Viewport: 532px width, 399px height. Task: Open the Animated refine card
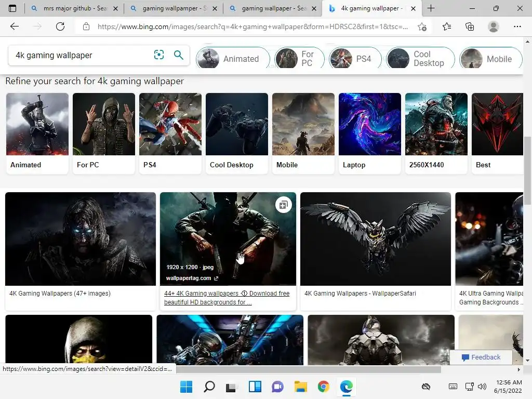[x=37, y=134]
